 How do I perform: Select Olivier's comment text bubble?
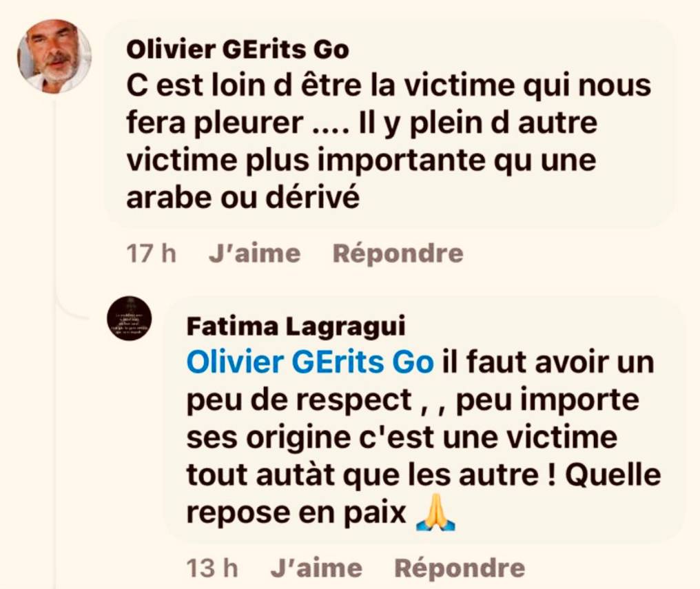pos(389,123)
